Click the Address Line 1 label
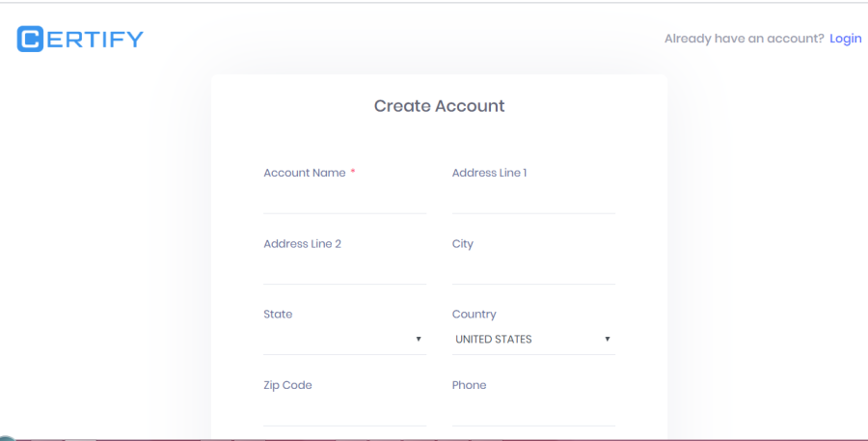Screen dimensions: 868x441 pos(489,173)
